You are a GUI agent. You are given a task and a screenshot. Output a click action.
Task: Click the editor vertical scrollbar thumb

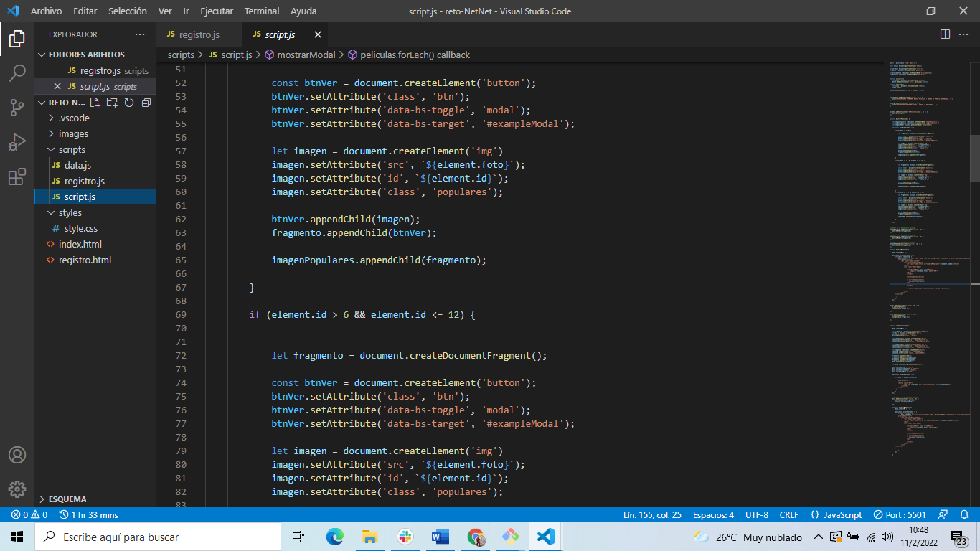pyautogui.click(x=975, y=158)
